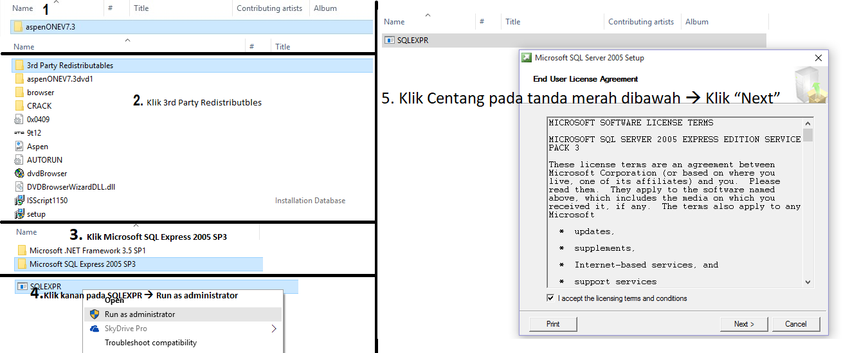Open the aspenONEV7.3 folder icon
The height and width of the screenshot is (353, 868).
[x=18, y=27]
